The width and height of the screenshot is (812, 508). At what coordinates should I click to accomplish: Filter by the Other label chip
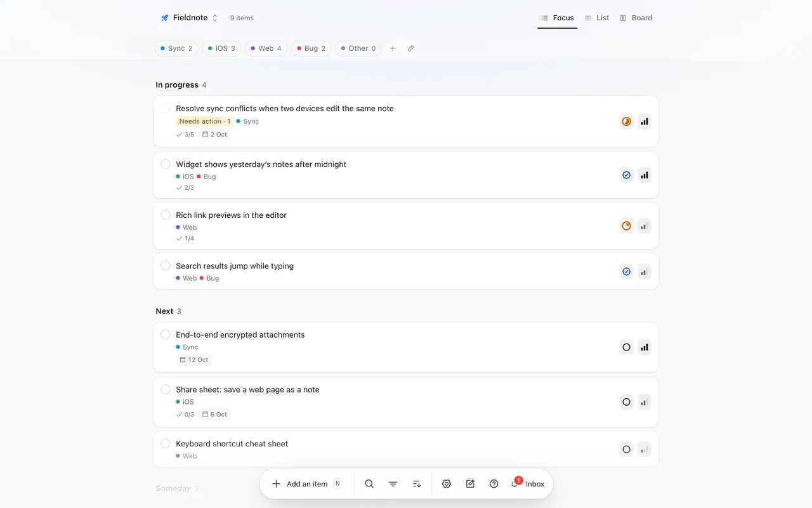(358, 48)
